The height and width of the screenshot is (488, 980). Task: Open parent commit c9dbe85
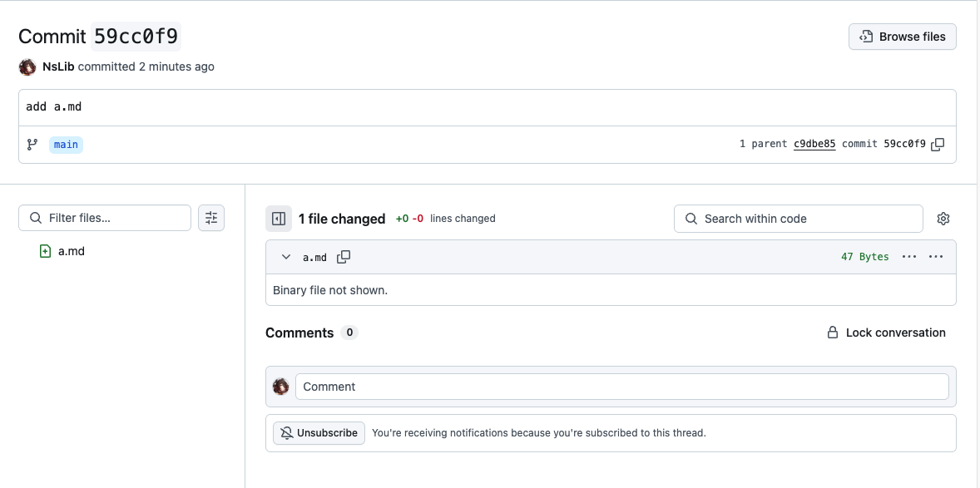tap(814, 144)
